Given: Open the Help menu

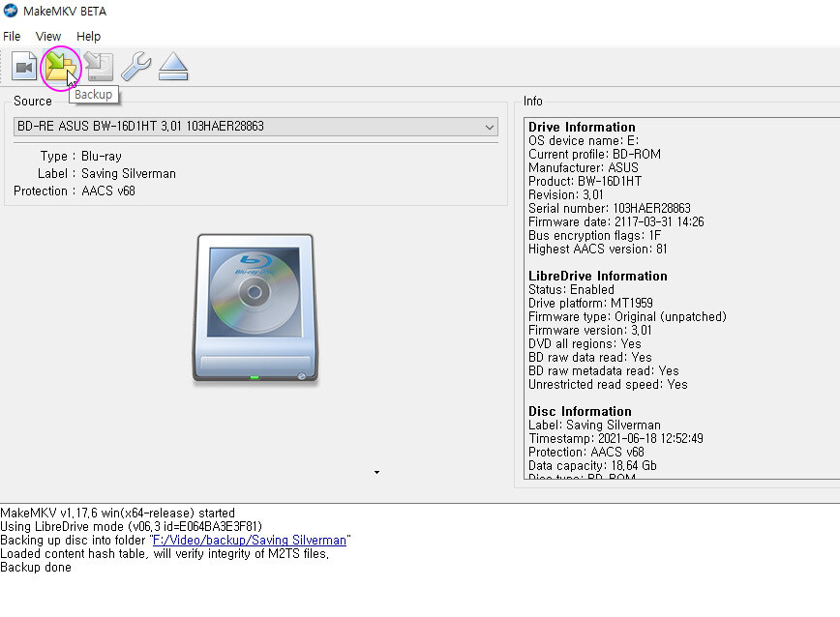Looking at the screenshot, I should [88, 37].
